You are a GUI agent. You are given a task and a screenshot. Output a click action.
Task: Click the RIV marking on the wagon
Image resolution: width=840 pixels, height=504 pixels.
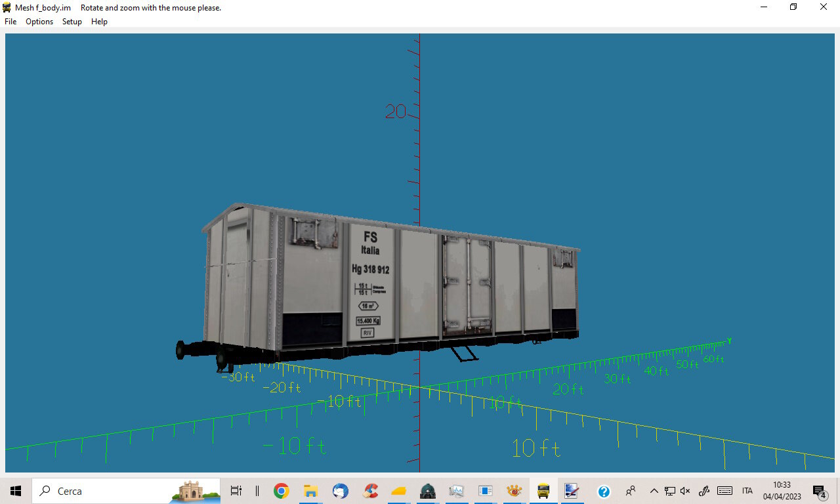tap(367, 333)
